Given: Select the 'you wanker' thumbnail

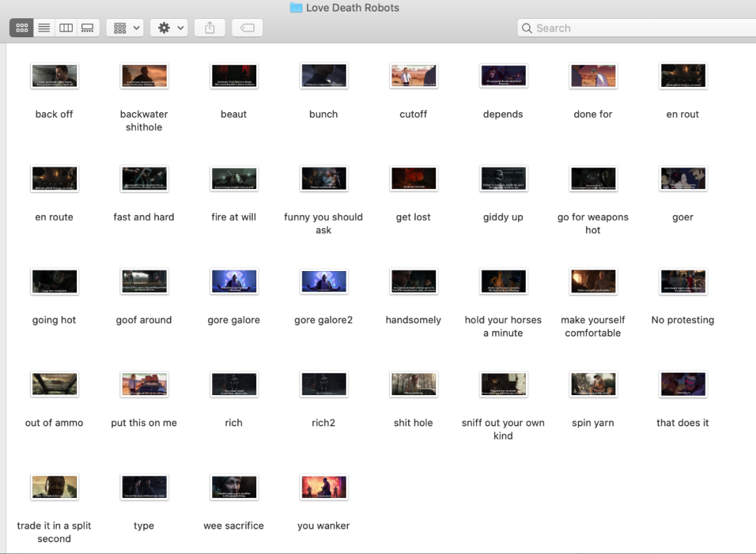Looking at the screenshot, I should pos(324,487).
